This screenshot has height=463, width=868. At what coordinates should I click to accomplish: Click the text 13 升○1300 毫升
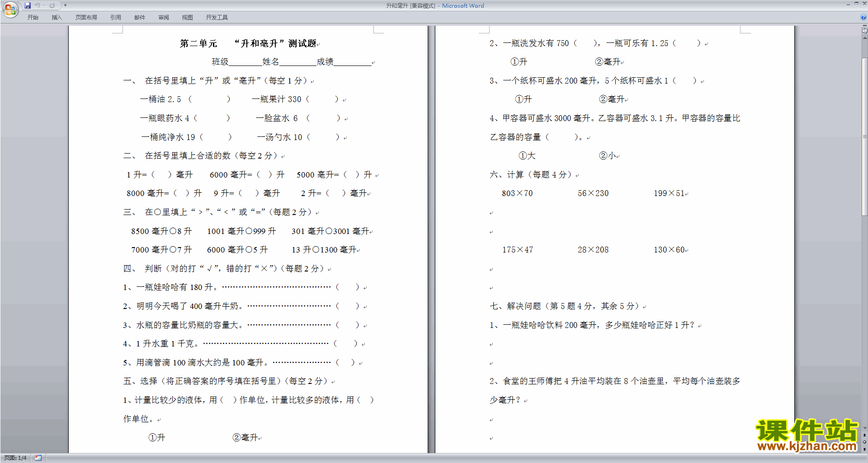pos(324,250)
